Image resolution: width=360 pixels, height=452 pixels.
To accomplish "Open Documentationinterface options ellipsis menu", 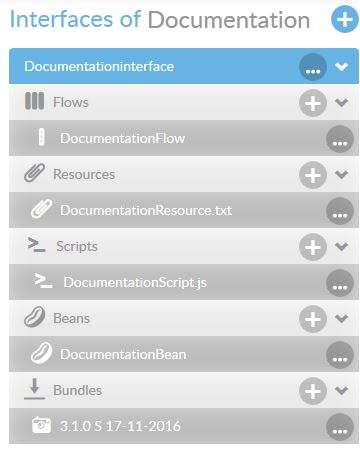I will click(x=313, y=67).
